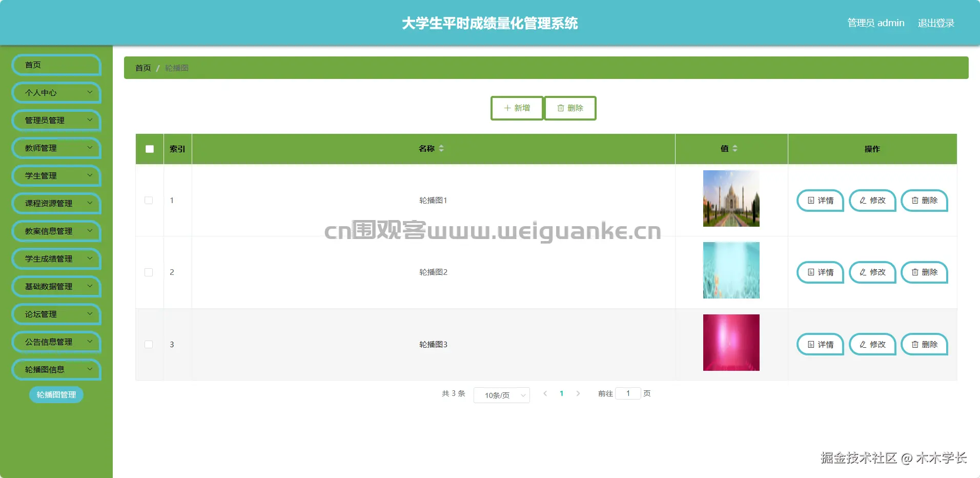Viewport: 980px width, 478px height.
Task: Click the pink thumbnail for 轮播图3
Action: coord(731,343)
